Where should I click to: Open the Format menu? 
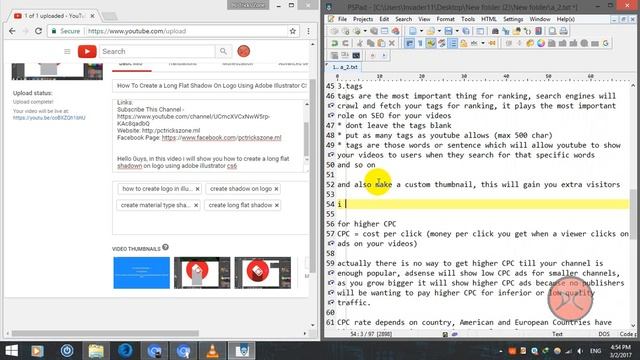tap(445, 19)
